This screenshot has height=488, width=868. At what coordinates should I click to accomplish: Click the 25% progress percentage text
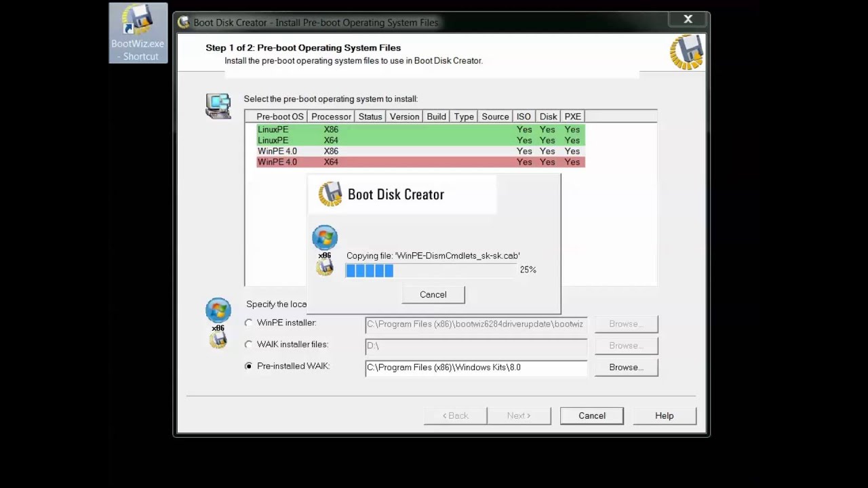pyautogui.click(x=528, y=270)
